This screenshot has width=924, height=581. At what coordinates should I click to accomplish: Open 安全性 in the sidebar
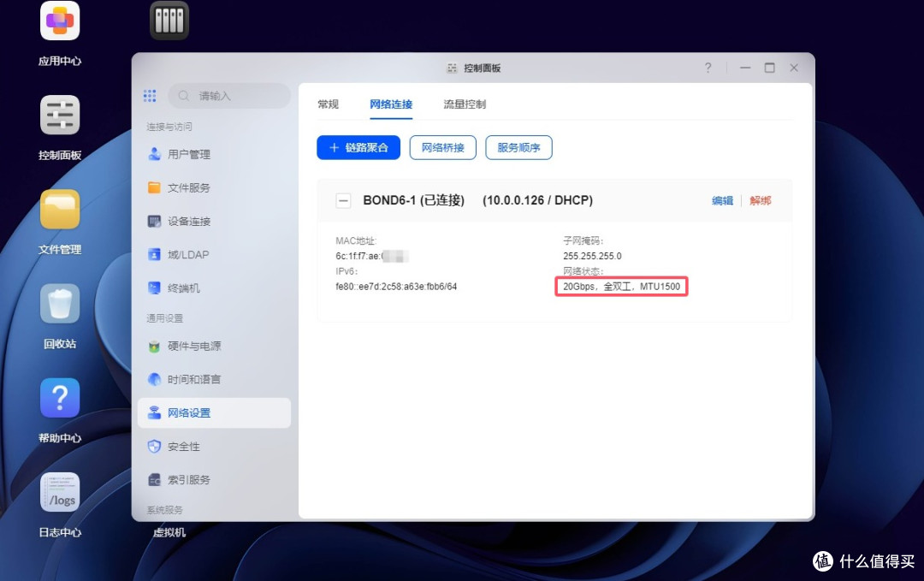[x=214, y=447]
